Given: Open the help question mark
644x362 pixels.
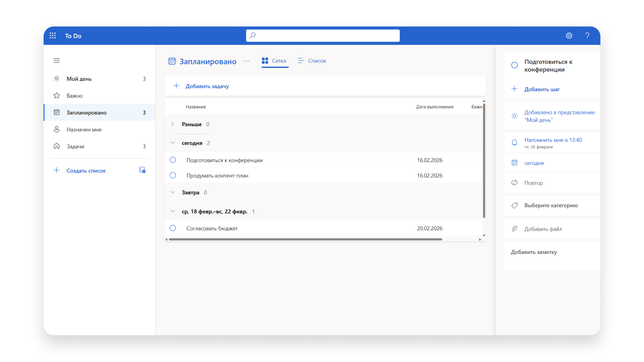Looking at the screenshot, I should [x=587, y=36].
